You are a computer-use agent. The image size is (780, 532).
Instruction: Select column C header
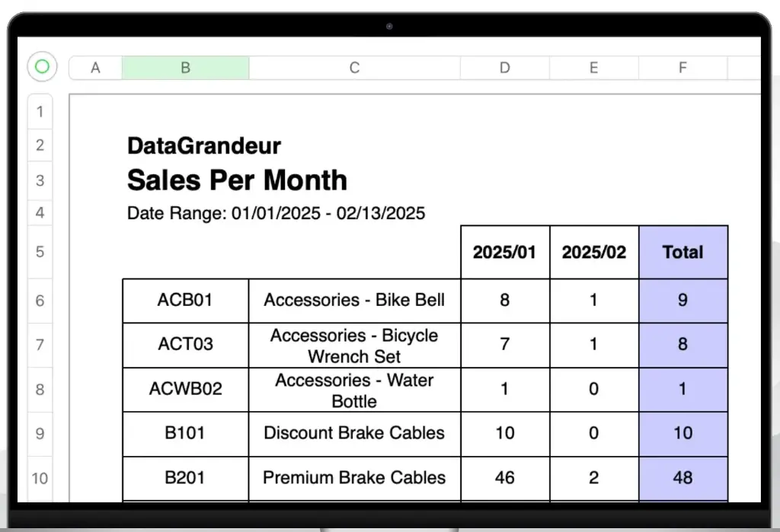[354, 67]
